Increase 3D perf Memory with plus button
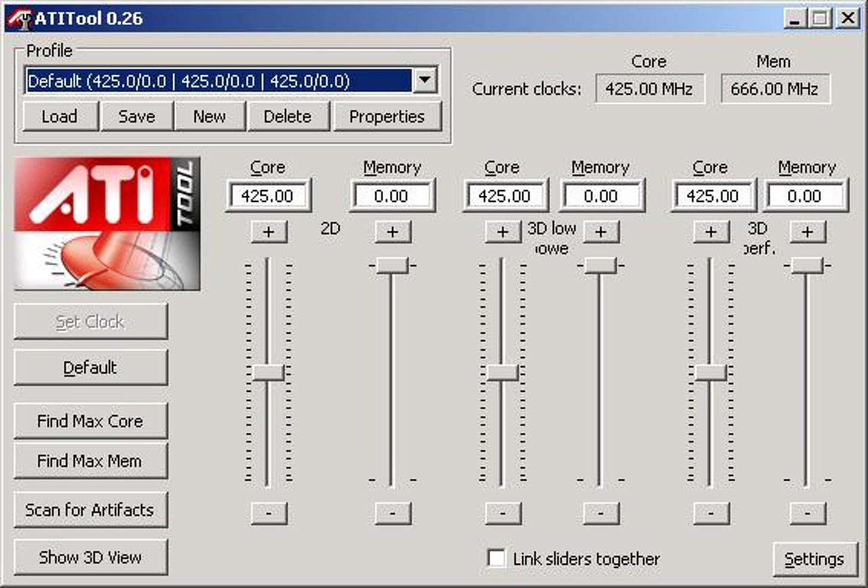Viewport: 868px width, 588px height. pos(807,232)
